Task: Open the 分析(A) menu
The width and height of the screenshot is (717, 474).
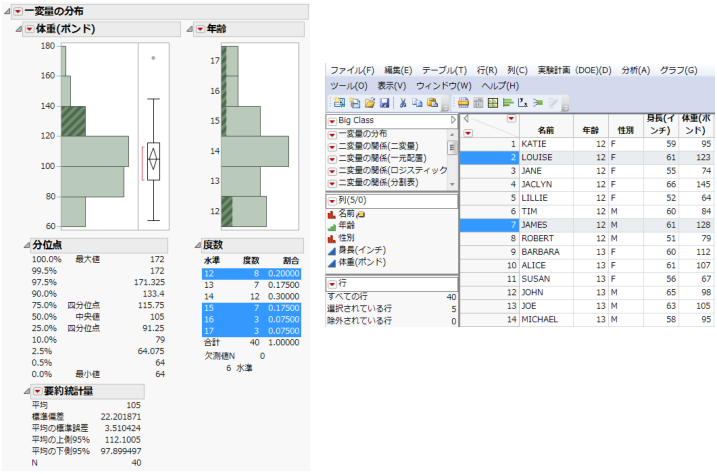Action: 635,70
